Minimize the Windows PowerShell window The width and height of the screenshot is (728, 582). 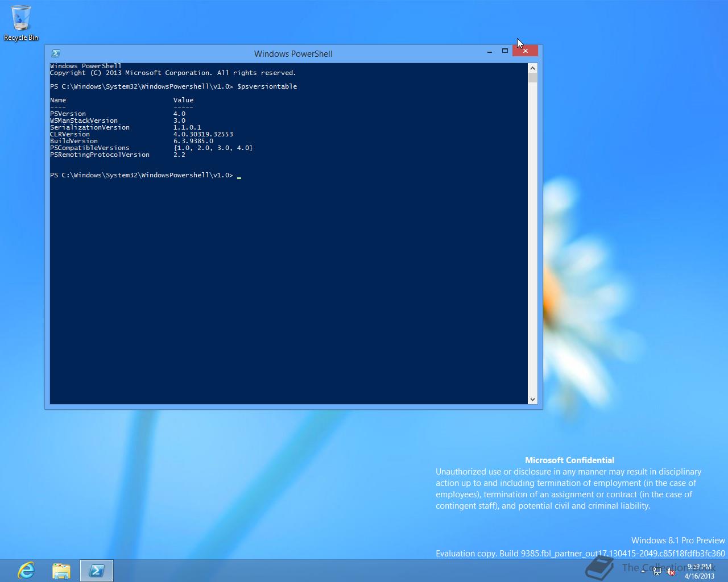tap(490, 51)
